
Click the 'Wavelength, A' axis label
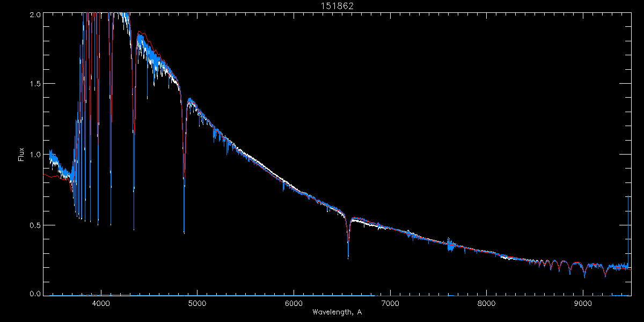tap(337, 312)
